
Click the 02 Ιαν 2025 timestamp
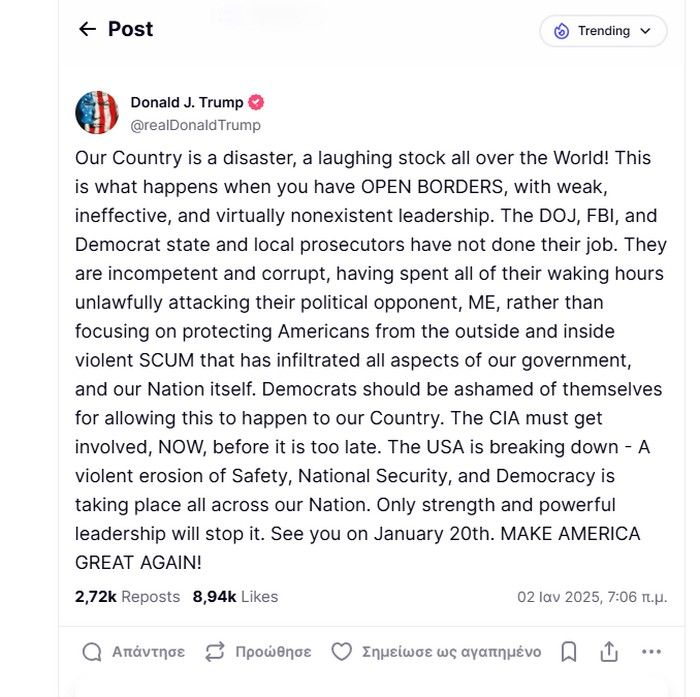592,597
